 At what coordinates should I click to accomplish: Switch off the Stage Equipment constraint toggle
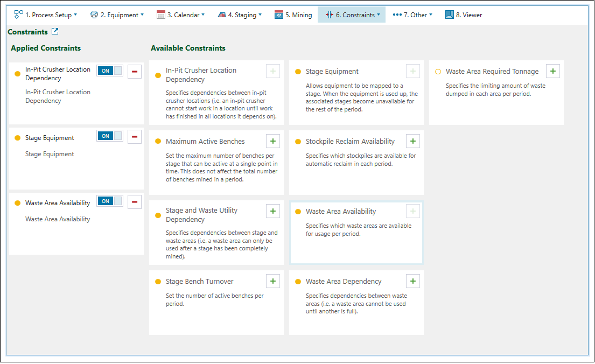(110, 136)
